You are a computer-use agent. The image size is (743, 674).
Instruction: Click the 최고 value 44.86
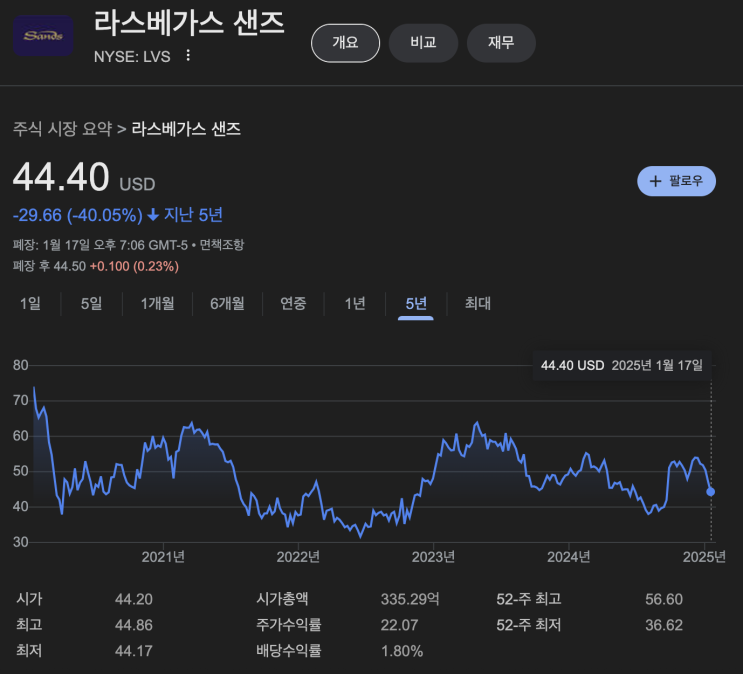pos(134,625)
